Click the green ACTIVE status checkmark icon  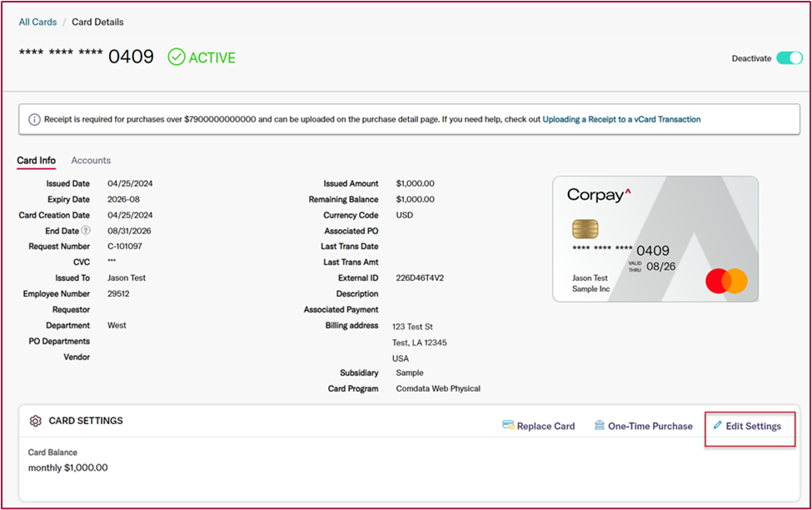pos(177,57)
